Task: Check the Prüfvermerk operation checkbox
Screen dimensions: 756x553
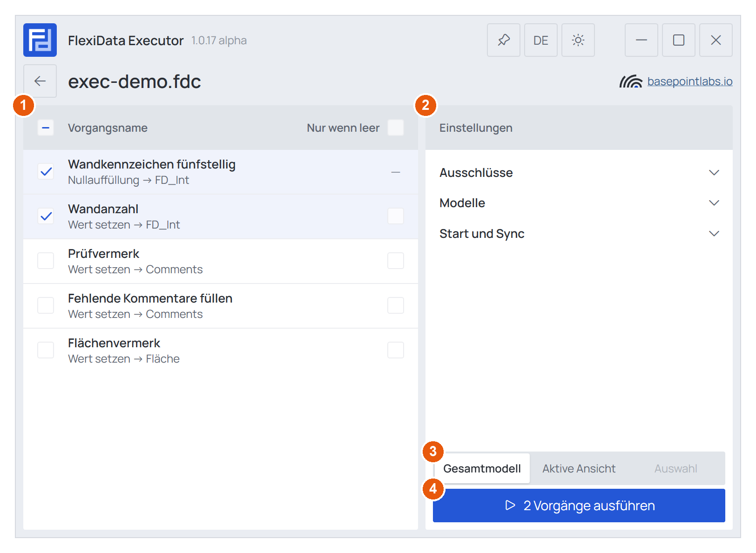Action: click(x=46, y=261)
